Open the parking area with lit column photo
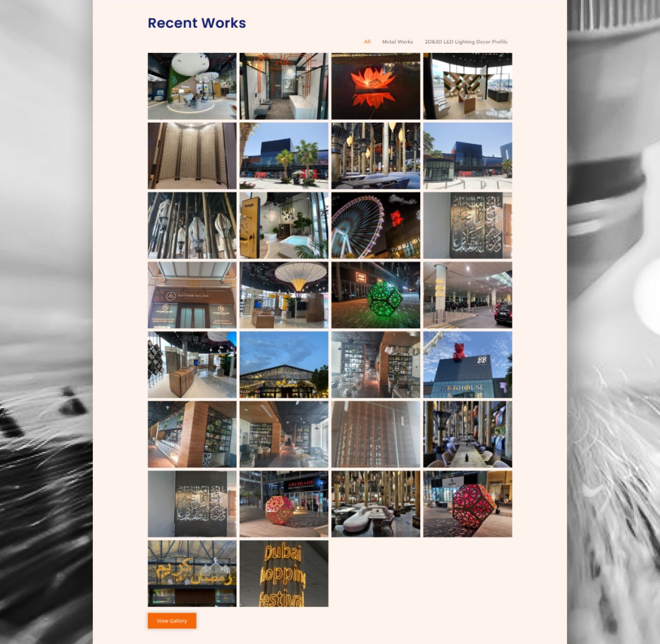Screen dimensions: 660x644 [467, 295]
